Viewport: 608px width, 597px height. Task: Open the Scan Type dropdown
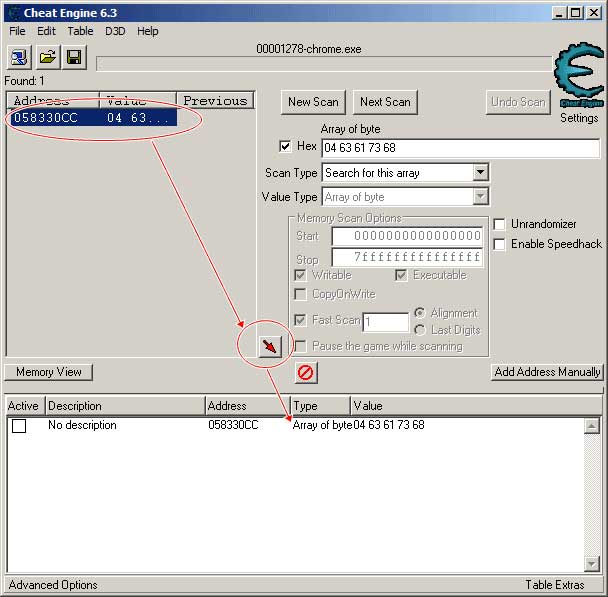click(480, 172)
